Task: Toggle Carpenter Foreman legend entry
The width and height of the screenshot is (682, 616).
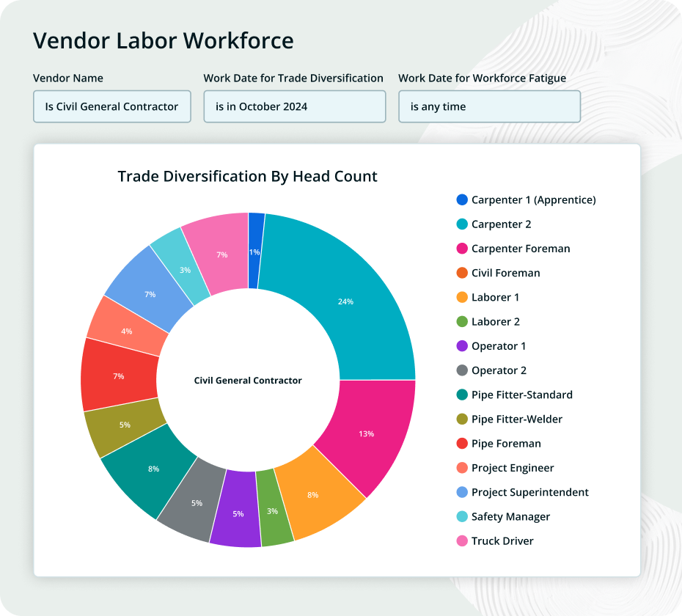Action: (x=520, y=249)
